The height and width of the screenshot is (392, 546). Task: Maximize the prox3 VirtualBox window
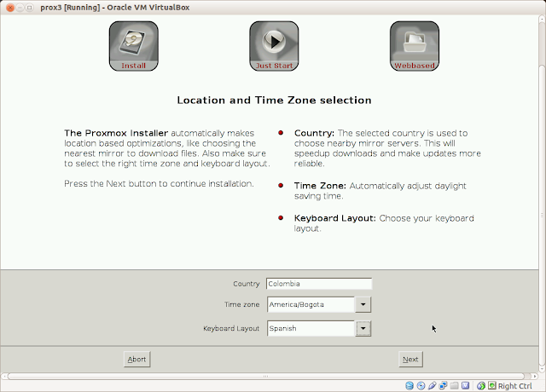30,8
